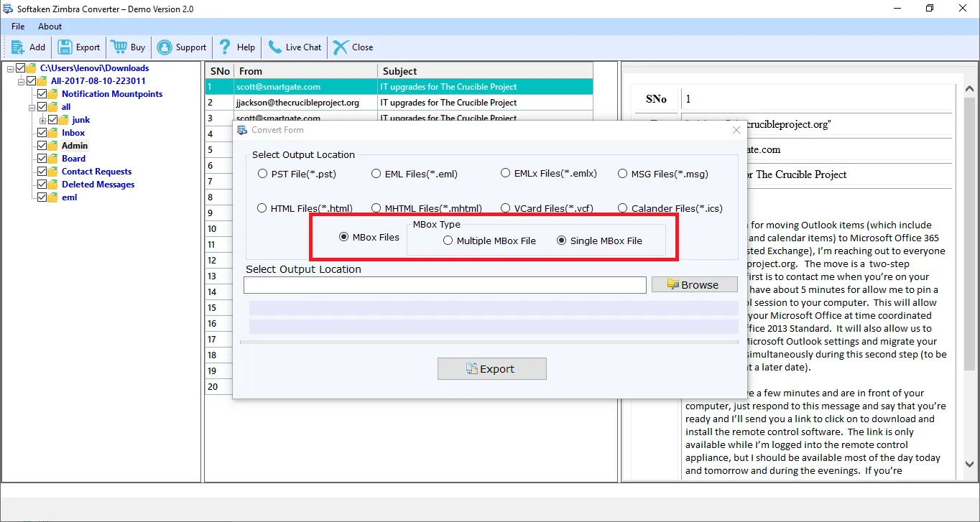Click the Add toolbar icon
This screenshot has width=980, height=522.
pos(18,47)
